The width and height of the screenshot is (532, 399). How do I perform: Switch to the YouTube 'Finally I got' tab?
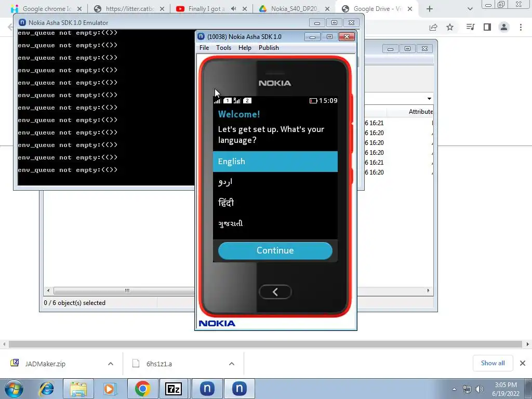pos(212,9)
